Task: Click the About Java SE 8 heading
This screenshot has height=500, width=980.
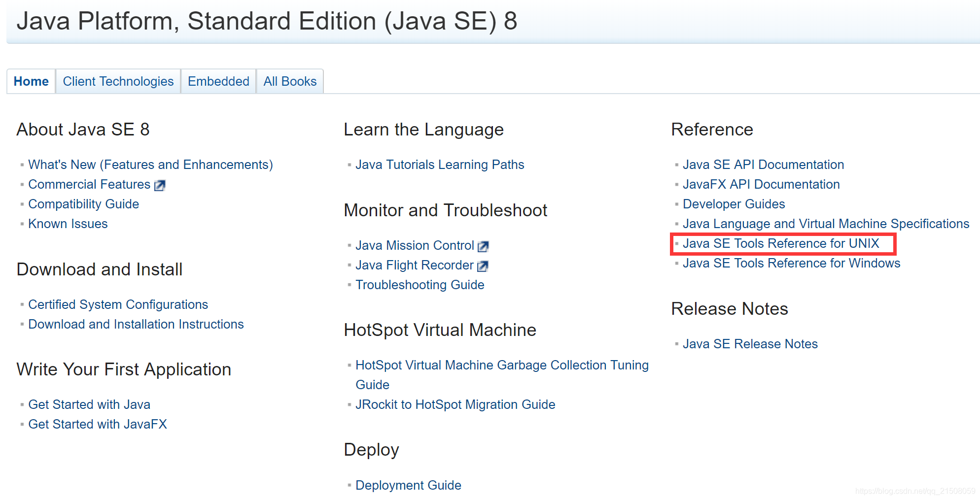Action: 83,130
